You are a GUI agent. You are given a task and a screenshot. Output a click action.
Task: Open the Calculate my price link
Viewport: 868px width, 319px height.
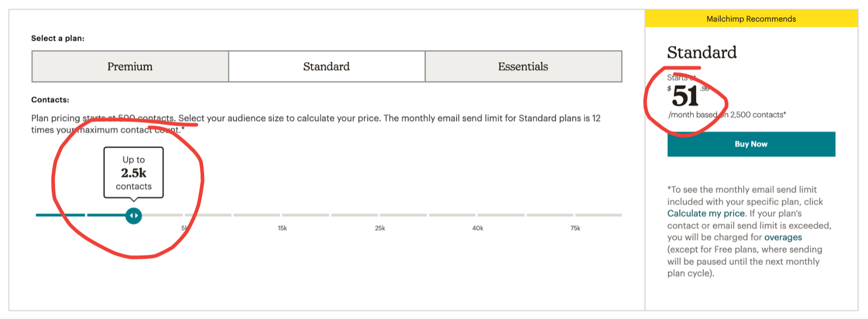click(x=706, y=213)
